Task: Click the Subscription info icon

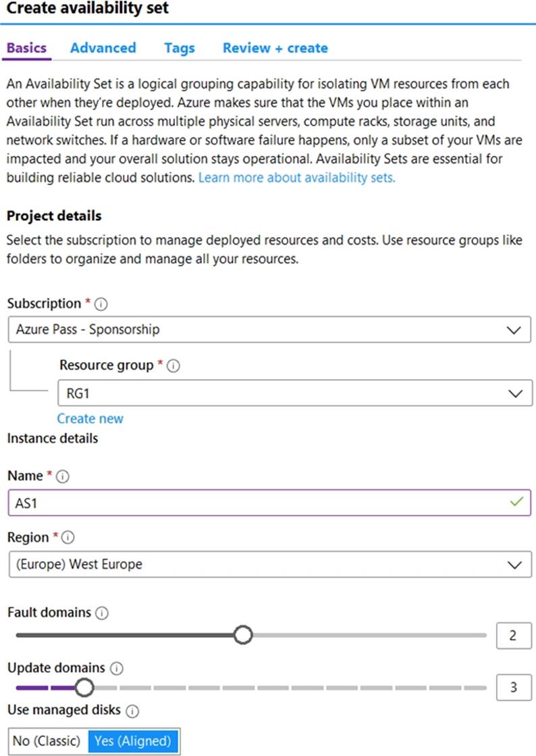Action: pyautogui.click(x=101, y=304)
